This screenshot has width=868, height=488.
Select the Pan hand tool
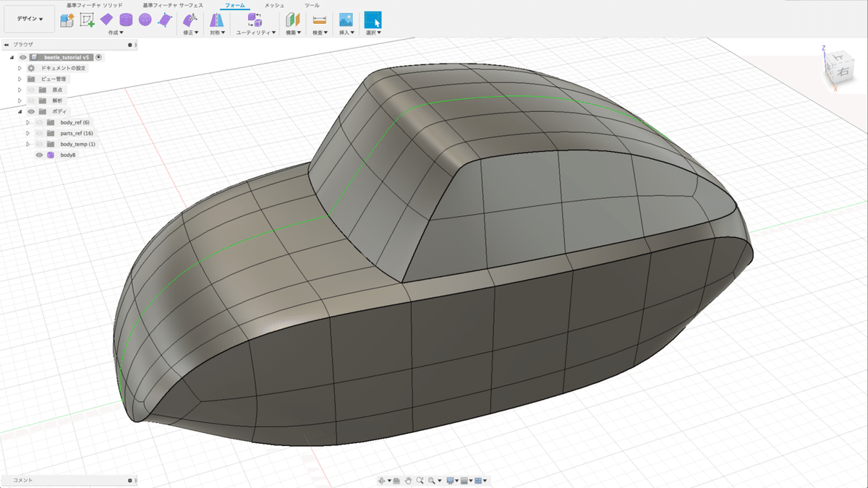point(408,480)
